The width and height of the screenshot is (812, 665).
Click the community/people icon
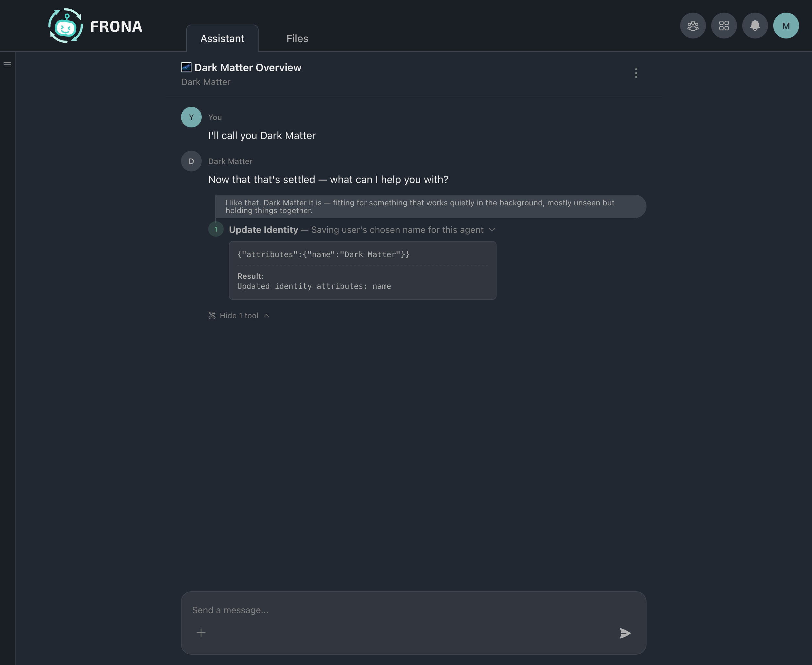point(693,25)
